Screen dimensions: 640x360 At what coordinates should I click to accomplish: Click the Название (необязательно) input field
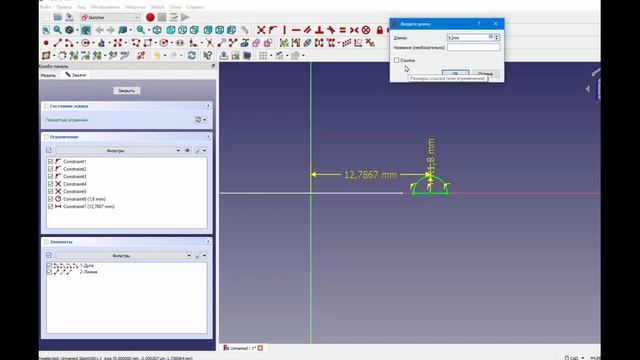473,47
